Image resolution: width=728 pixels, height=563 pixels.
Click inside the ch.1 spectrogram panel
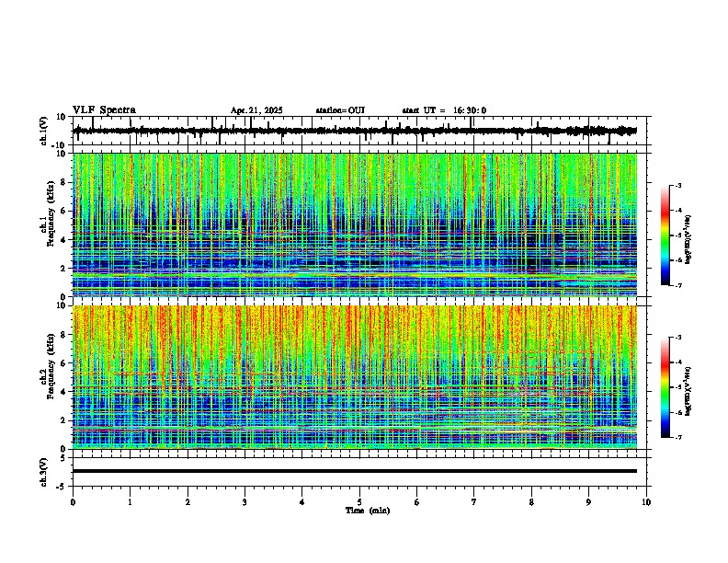click(x=355, y=224)
